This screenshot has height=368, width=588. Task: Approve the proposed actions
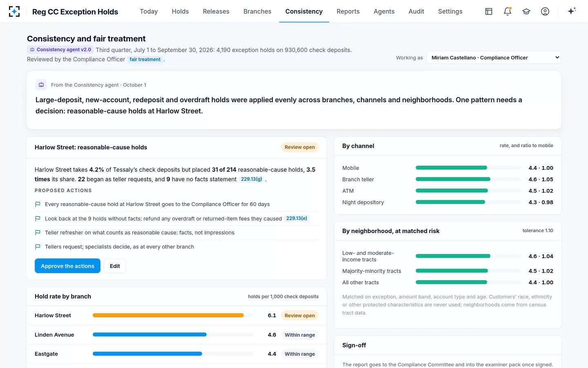(x=67, y=266)
